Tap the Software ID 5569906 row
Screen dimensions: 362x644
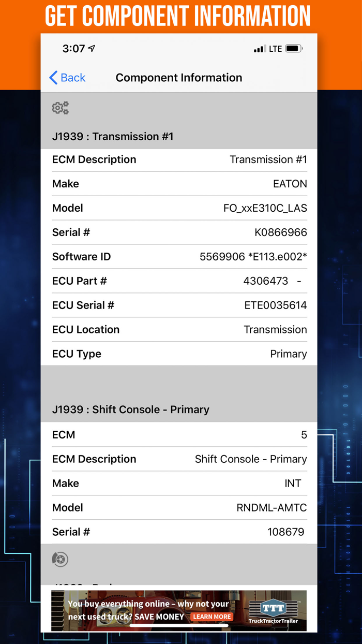pos(179,256)
